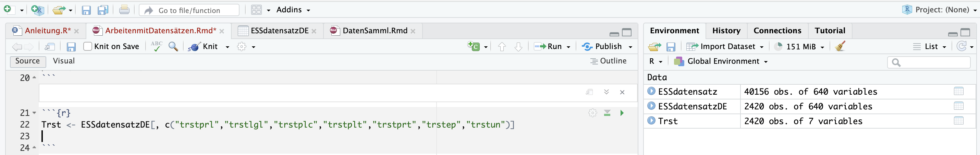
Task: Open the Project: (None) menu
Action: 939,10
